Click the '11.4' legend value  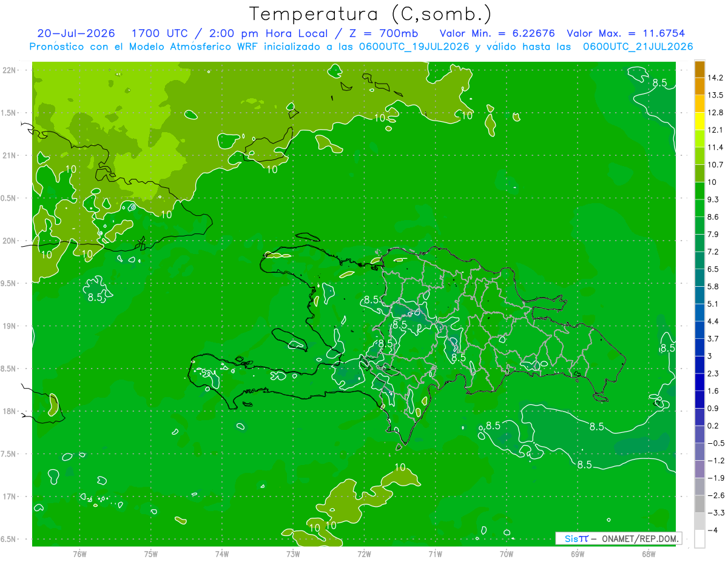pos(716,147)
